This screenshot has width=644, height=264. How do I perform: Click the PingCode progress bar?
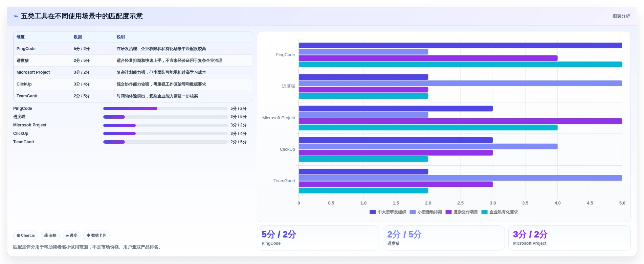[165, 109]
